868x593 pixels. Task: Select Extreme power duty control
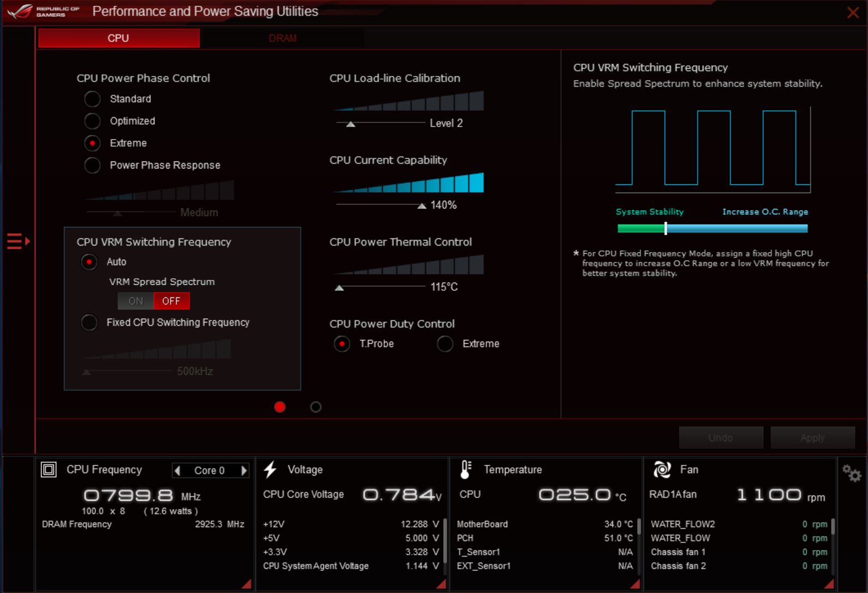tap(445, 344)
